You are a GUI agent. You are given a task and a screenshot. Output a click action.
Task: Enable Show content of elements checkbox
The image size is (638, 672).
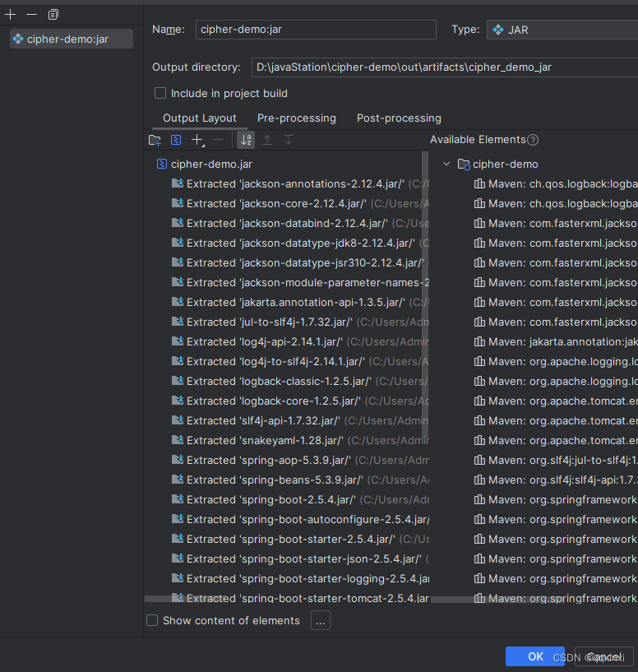click(x=152, y=620)
